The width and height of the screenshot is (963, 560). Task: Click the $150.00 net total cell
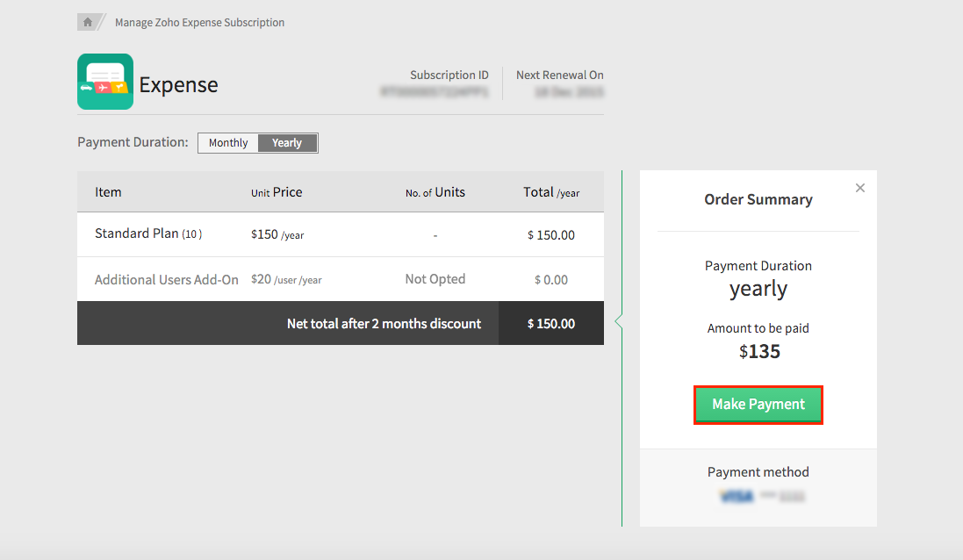coord(551,324)
